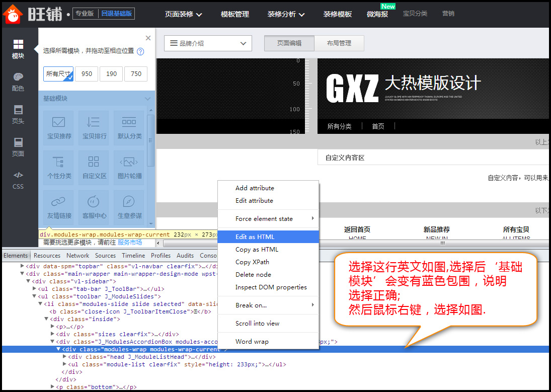Click the 旺铺 logo icon

point(13,14)
